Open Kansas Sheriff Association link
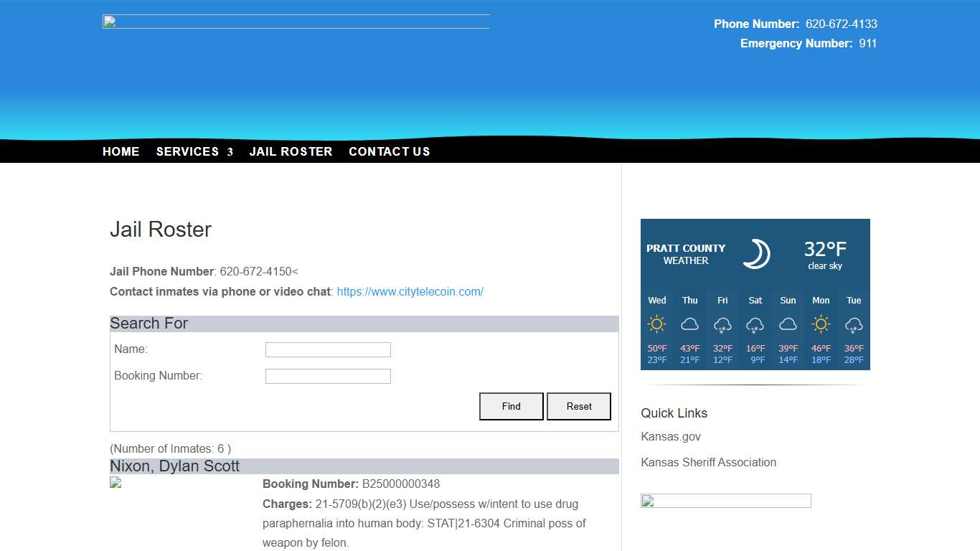 point(708,462)
